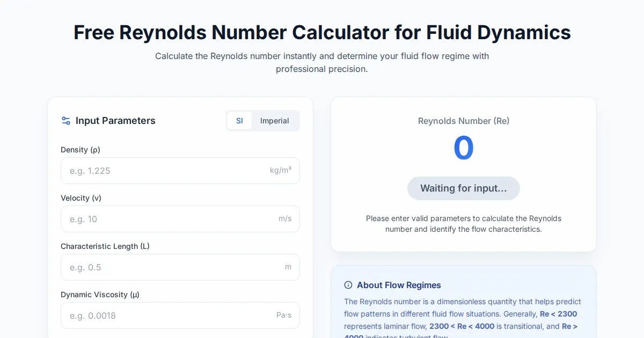Image resolution: width=644 pixels, height=338 pixels.
Task: Click the Input Parameters heading text
Action: (115, 121)
